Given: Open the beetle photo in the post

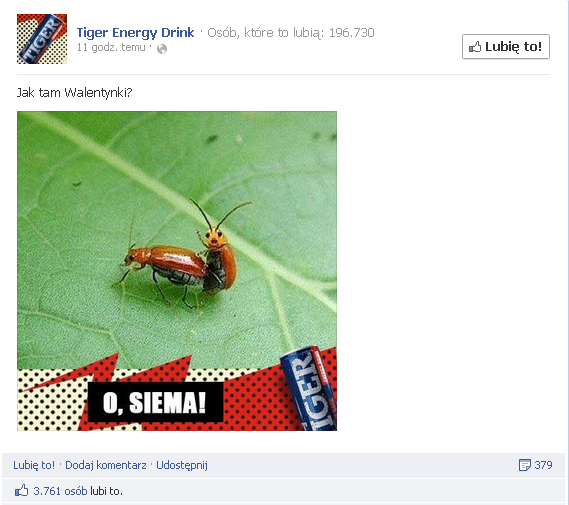Looking at the screenshot, I should point(177,271).
